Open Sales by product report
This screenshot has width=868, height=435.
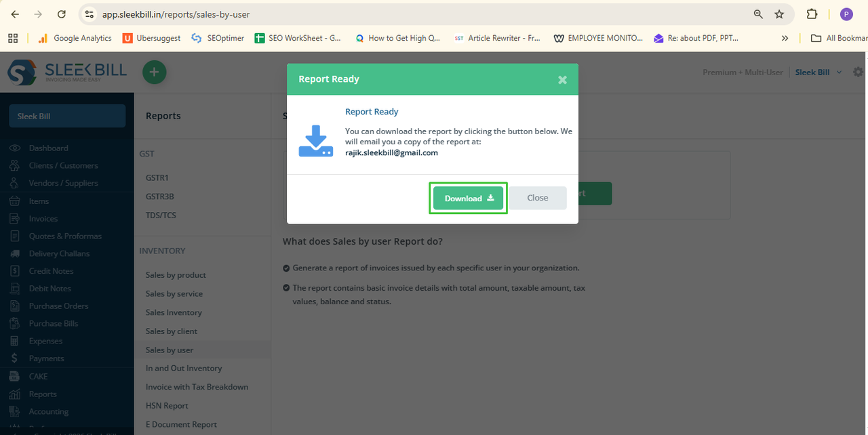click(x=176, y=275)
